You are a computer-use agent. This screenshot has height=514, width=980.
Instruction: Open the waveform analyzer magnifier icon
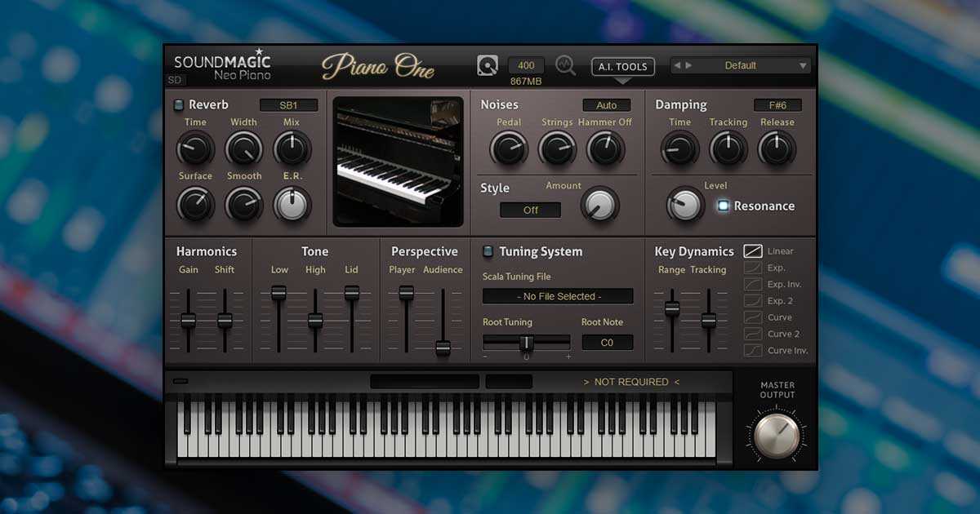[565, 65]
